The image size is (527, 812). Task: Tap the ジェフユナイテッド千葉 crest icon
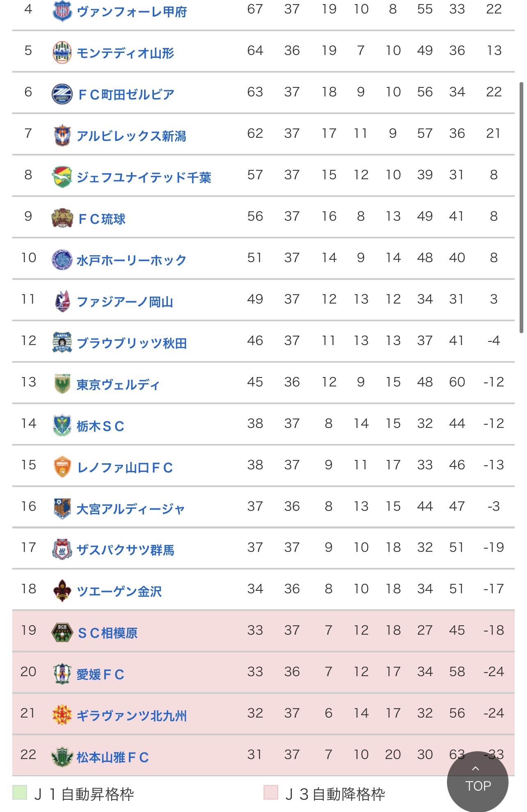[62, 177]
